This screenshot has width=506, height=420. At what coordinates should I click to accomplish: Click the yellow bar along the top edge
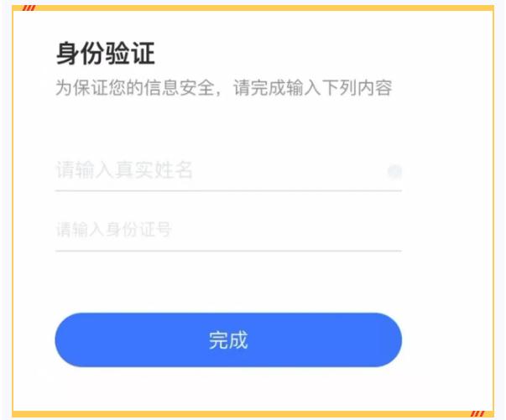tap(253, 8)
